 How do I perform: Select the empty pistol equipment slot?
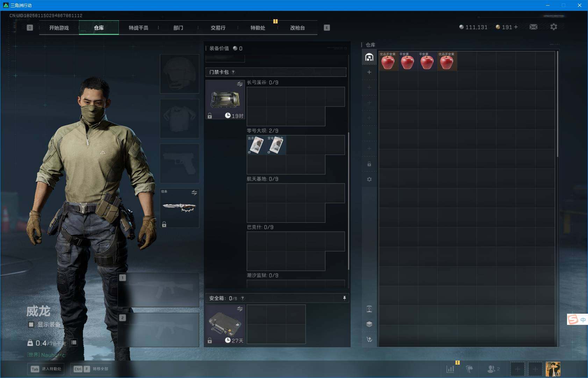(180, 163)
